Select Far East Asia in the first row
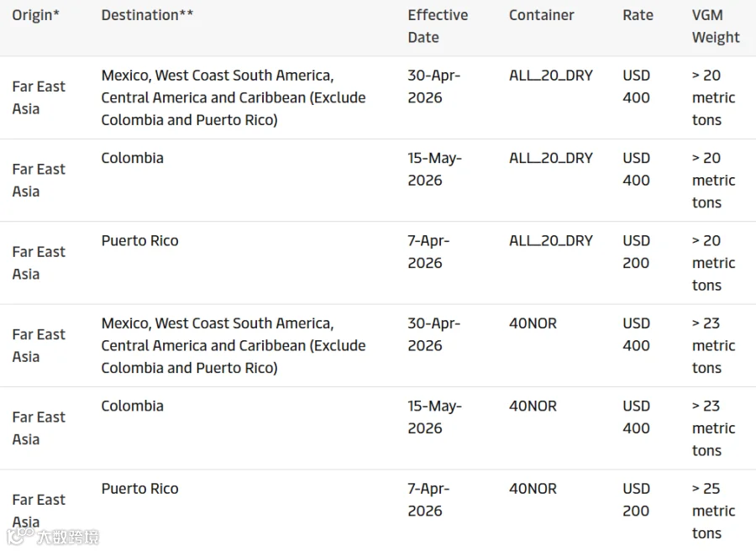The width and height of the screenshot is (756, 551). [x=39, y=97]
